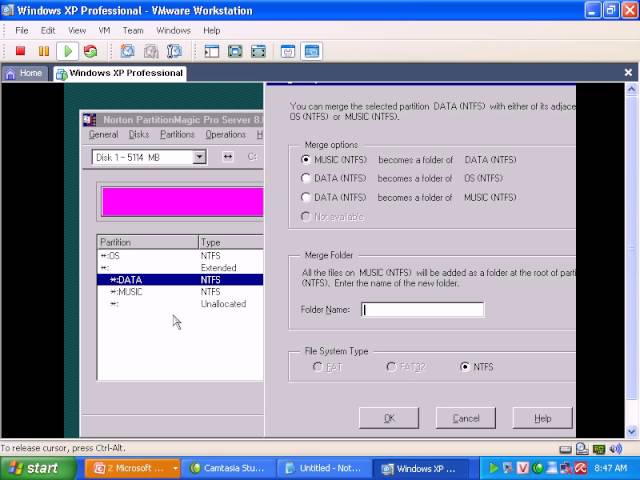The width and height of the screenshot is (640, 480).
Task: Open Camtasia Studio taskbar button
Action: [x=229, y=468]
